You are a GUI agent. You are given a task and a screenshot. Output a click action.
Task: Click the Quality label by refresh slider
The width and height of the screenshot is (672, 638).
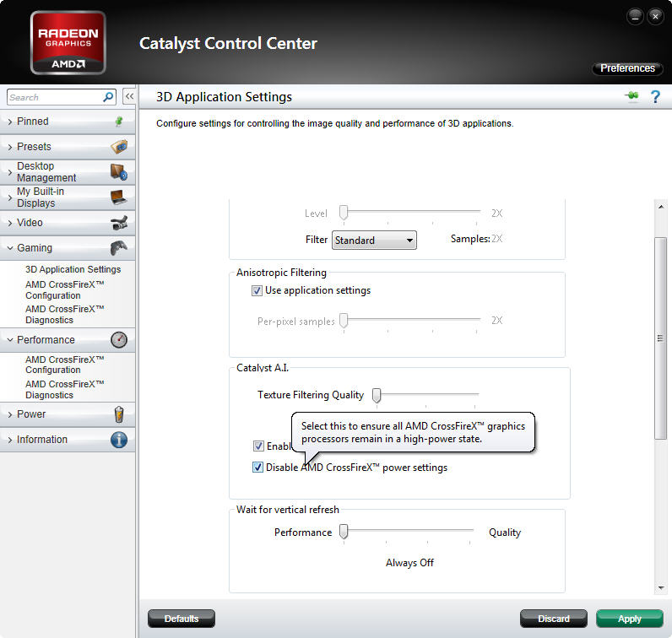click(x=505, y=533)
